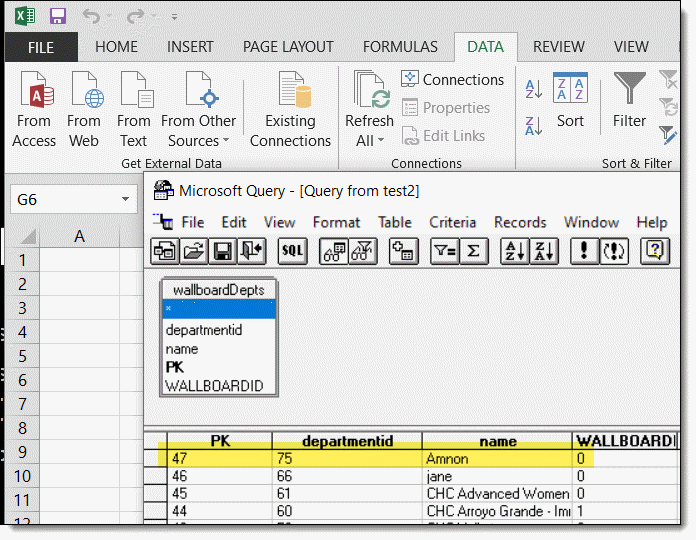
Task: Select departmentid field in wallboardDepts table
Action: pos(204,330)
